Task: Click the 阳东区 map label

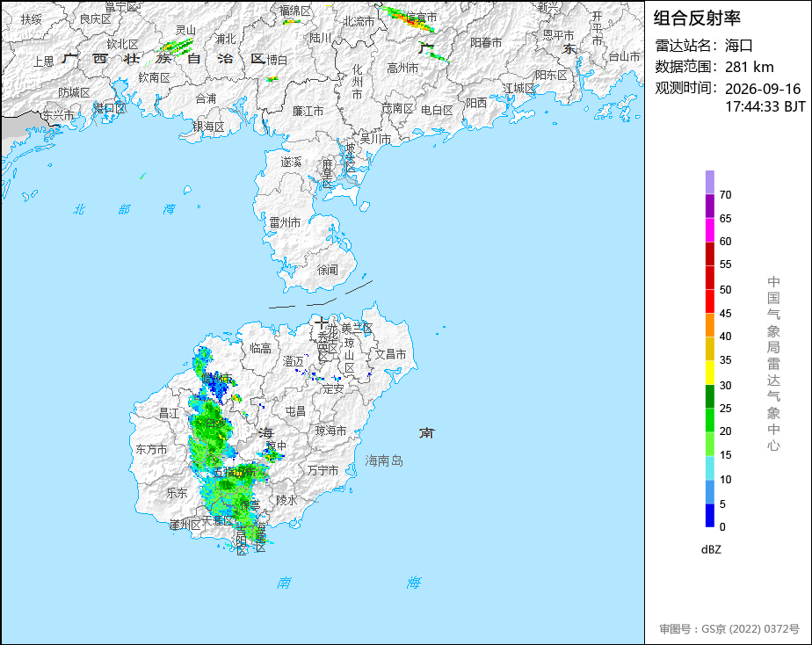Action: 552,75
